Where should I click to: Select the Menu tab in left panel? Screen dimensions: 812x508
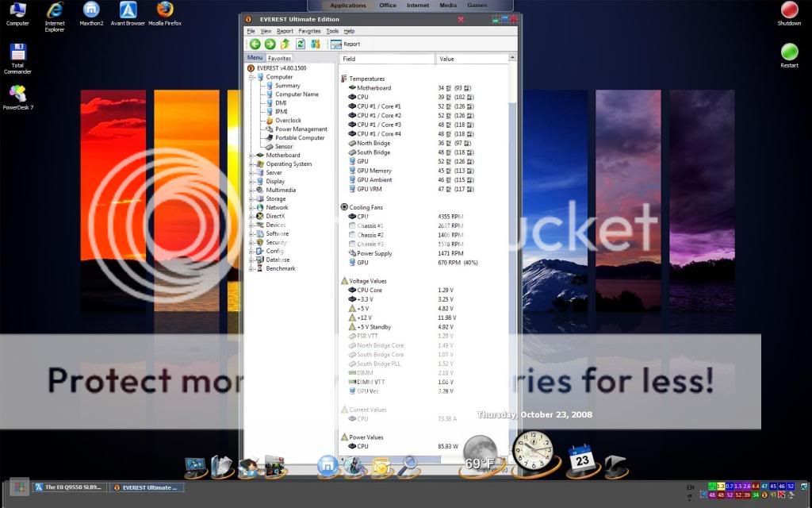click(x=255, y=57)
